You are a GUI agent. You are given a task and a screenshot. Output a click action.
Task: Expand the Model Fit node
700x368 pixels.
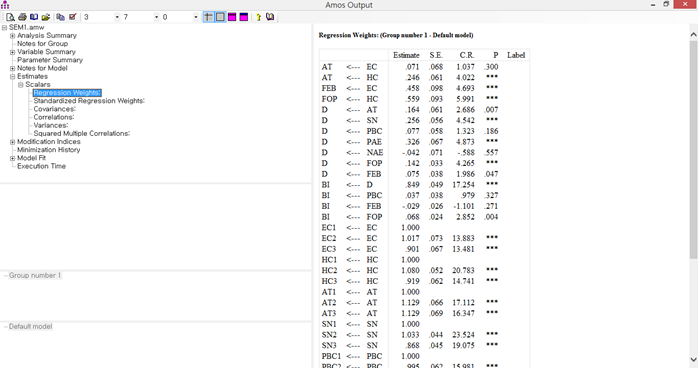click(x=12, y=158)
